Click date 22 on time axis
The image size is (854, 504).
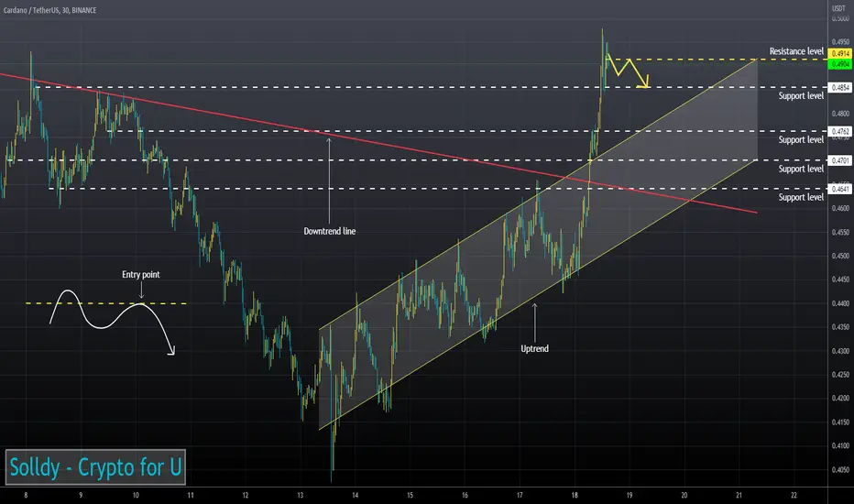pyautogui.click(x=794, y=495)
